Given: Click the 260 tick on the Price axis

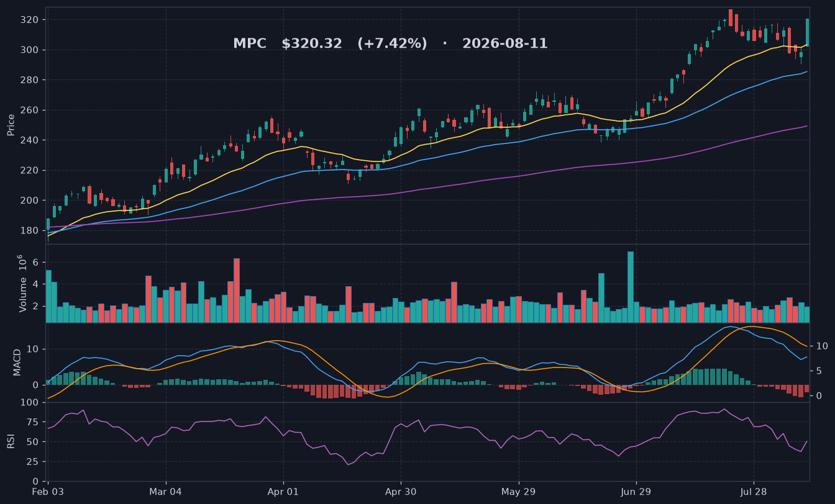Looking at the screenshot, I should 30,110.
